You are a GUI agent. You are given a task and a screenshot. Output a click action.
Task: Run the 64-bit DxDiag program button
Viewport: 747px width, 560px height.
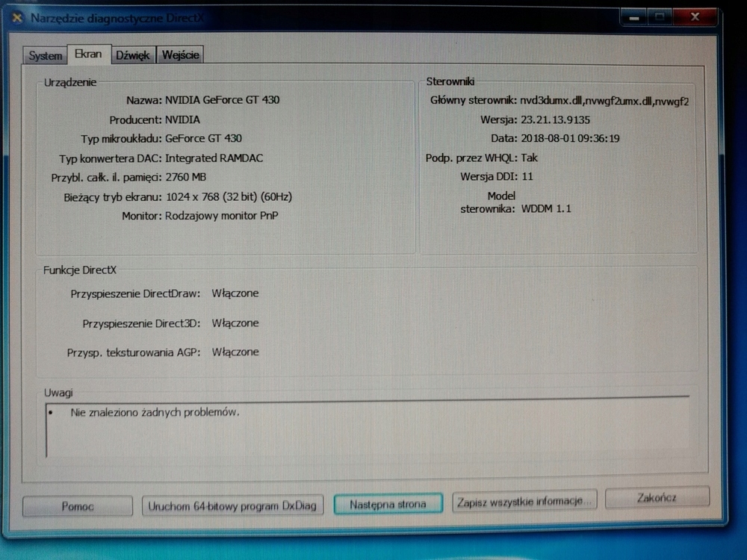tap(232, 505)
